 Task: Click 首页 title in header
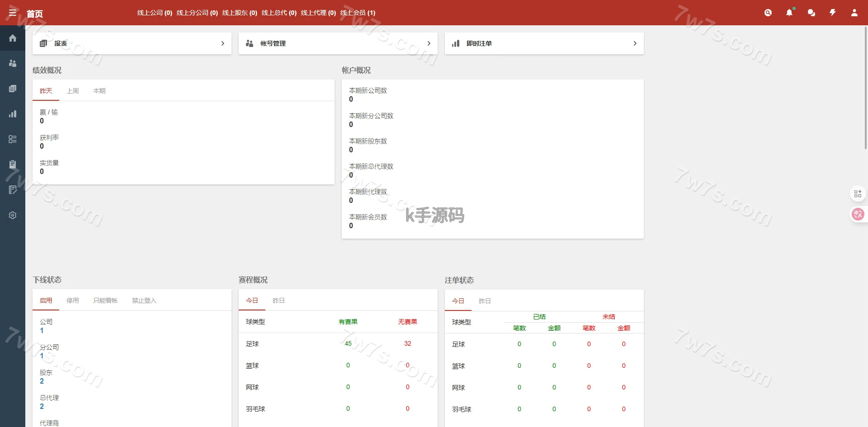point(34,14)
